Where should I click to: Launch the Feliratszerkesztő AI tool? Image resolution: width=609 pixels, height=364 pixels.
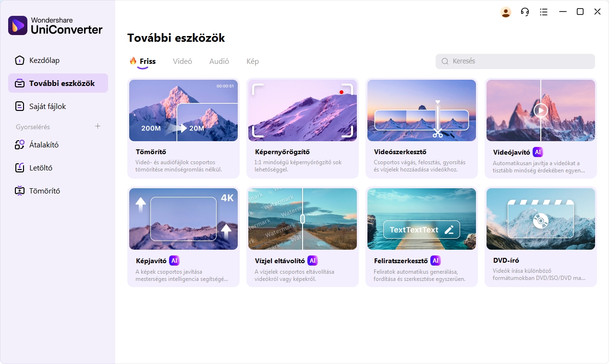point(422,237)
